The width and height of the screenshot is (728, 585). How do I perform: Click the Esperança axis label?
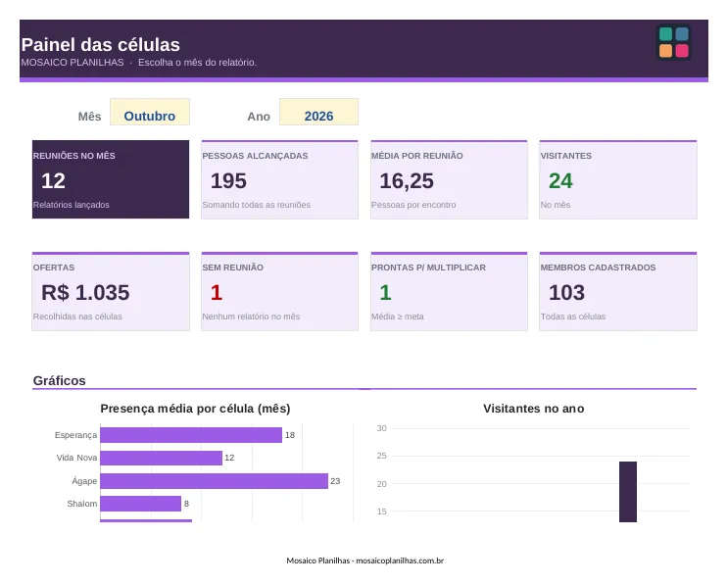75,435
